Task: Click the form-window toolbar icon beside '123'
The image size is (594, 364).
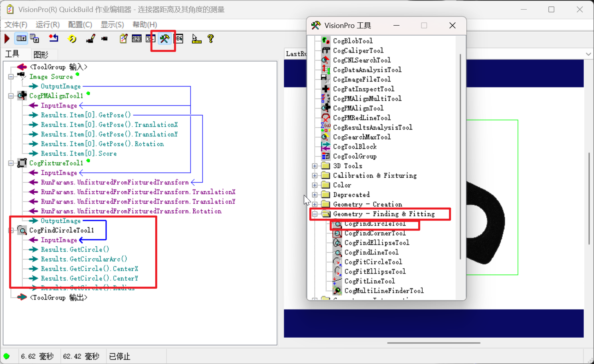Action: [151, 39]
